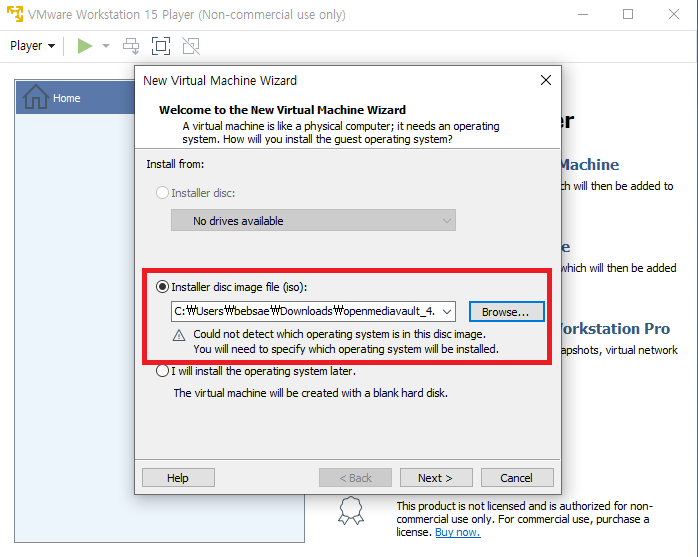This screenshot has width=698, height=557.
Task: Close the New Virtual Machine Wizard dialog
Action: tap(546, 80)
